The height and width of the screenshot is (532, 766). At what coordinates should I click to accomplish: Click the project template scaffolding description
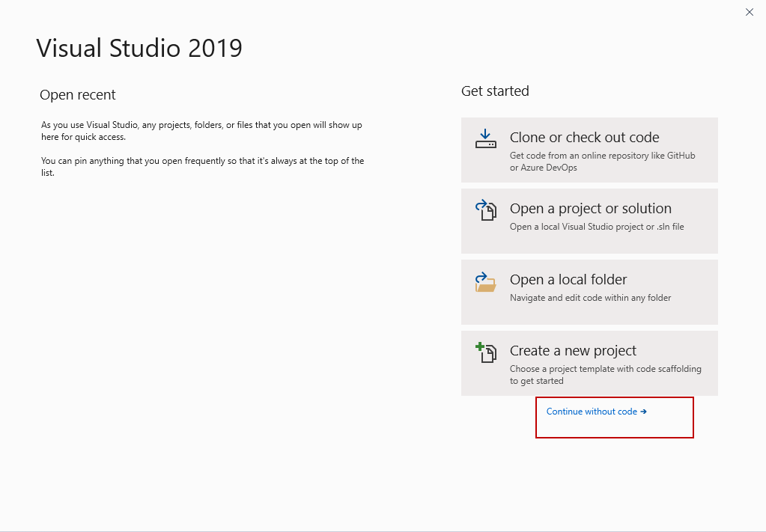pyautogui.click(x=605, y=375)
